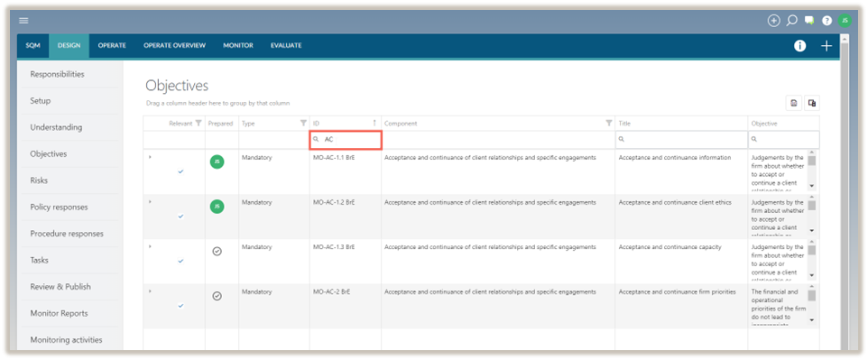Click the Title column header
Screen dimensions: 868x360
(x=681, y=124)
